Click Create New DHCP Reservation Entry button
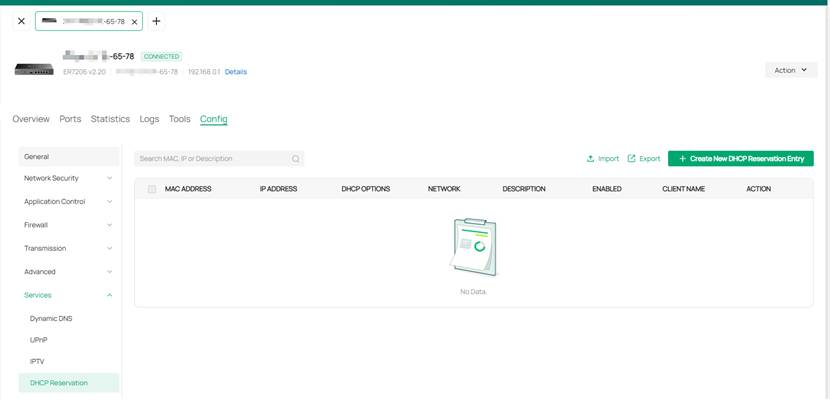Viewport: 830px width, 402px height. click(741, 159)
